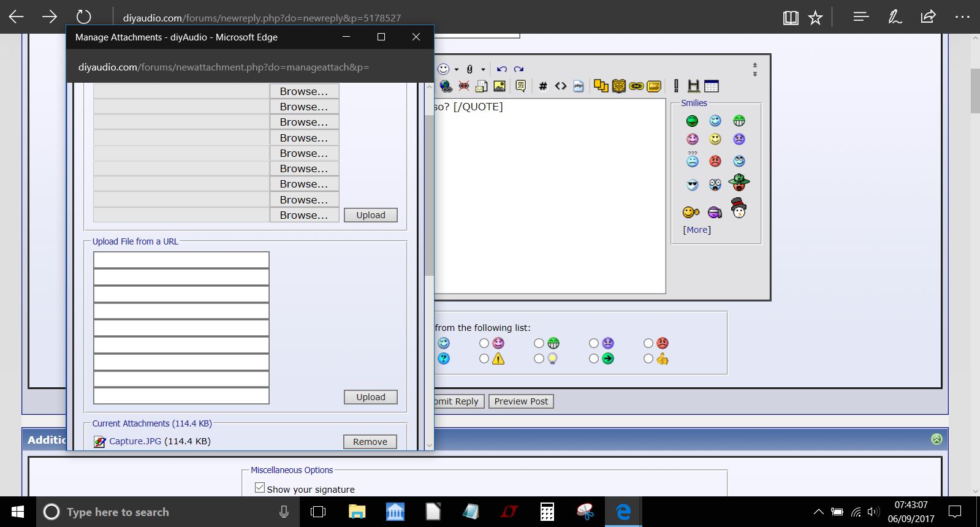Wrap selection in CODE tags with # icon

[x=543, y=86]
